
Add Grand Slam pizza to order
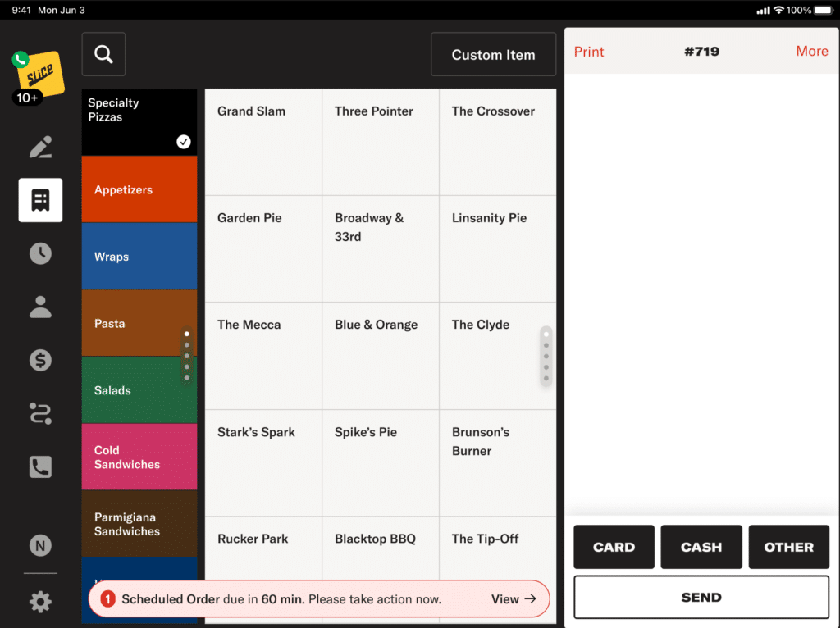(x=263, y=143)
